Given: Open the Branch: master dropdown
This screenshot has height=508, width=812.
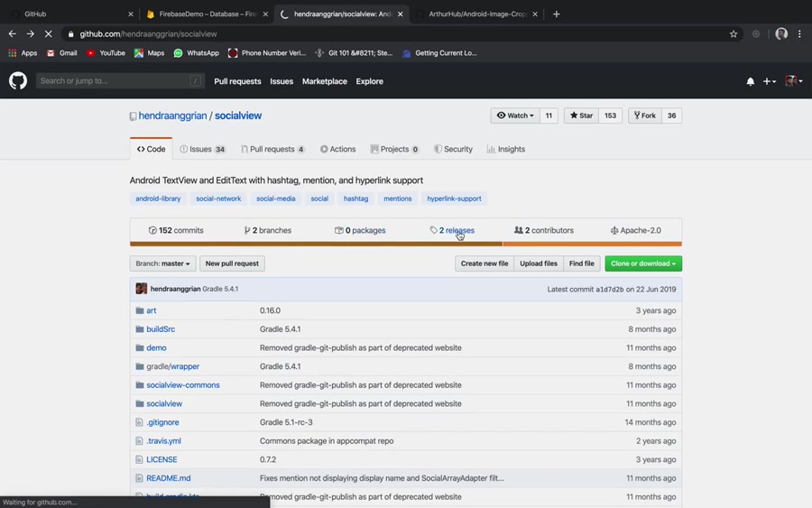Looking at the screenshot, I should (162, 263).
